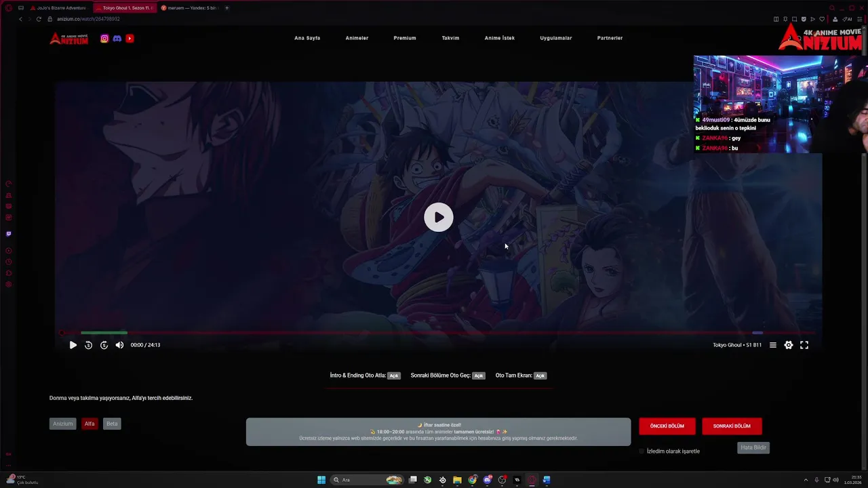This screenshot has height=488, width=868.
Task: Select the Alfa player source
Action: tap(90, 424)
